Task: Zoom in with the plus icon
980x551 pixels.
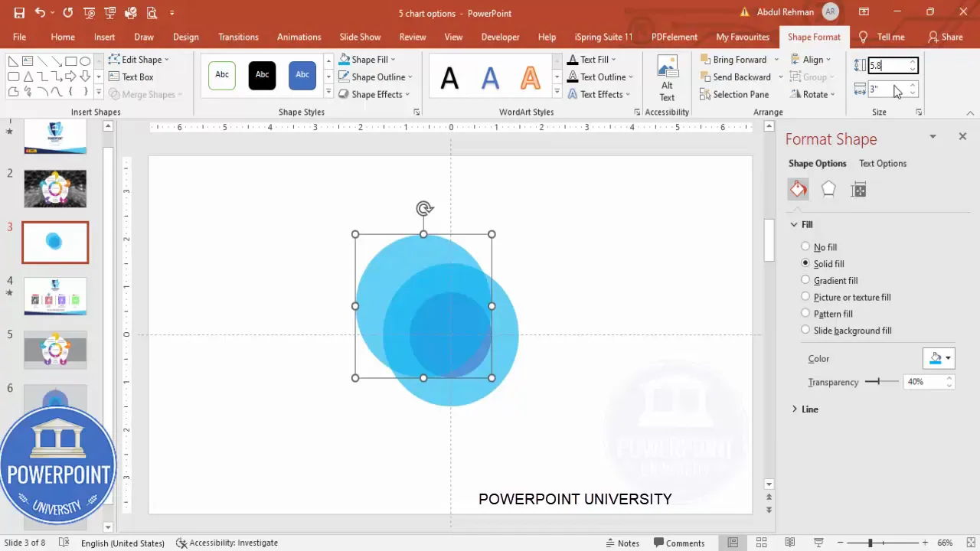Action: tap(924, 543)
